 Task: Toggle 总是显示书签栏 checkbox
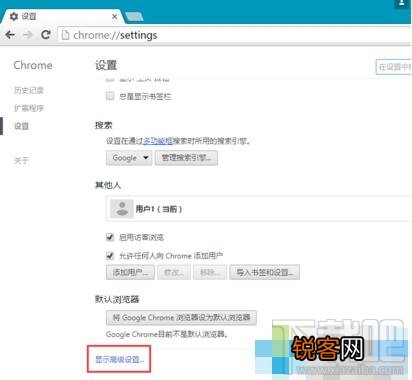[110, 96]
